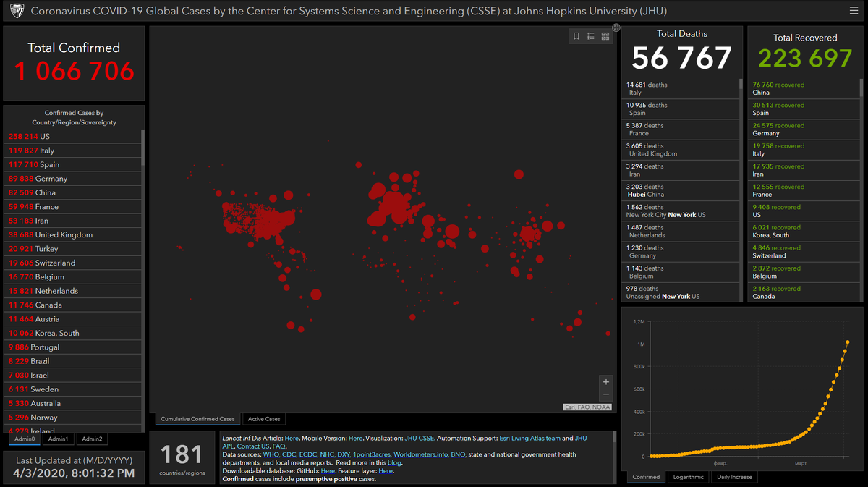Click the Johns Hopkins shield logo
Screen dimensions: 868x487
pyautogui.click(x=17, y=11)
